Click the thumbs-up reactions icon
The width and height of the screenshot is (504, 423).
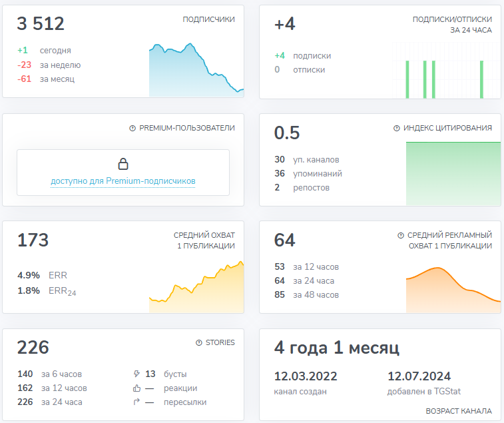[x=136, y=388]
